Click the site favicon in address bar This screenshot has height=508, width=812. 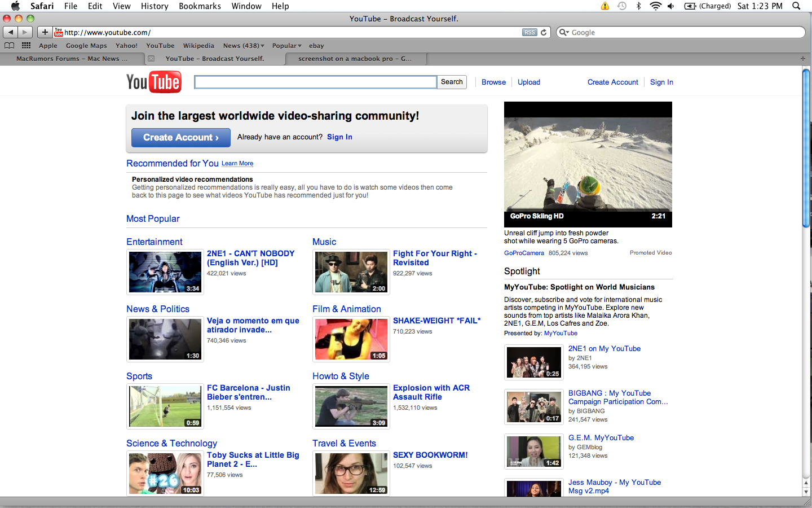pyautogui.click(x=58, y=32)
